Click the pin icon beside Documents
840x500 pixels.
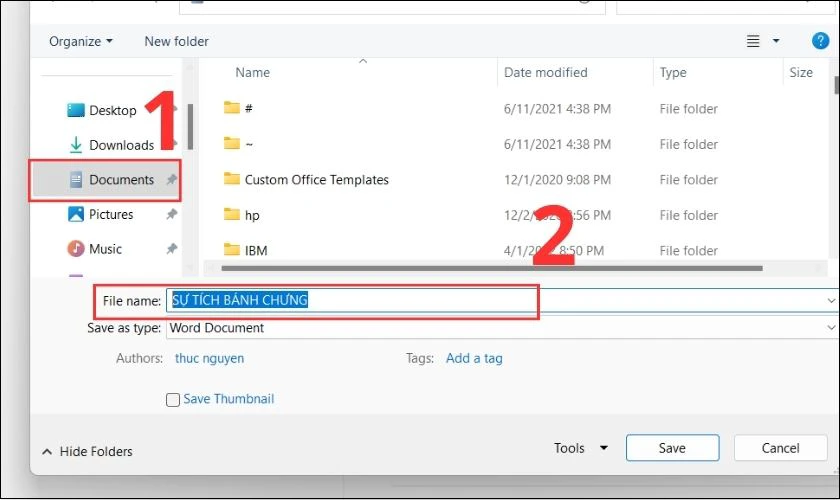pos(171,180)
